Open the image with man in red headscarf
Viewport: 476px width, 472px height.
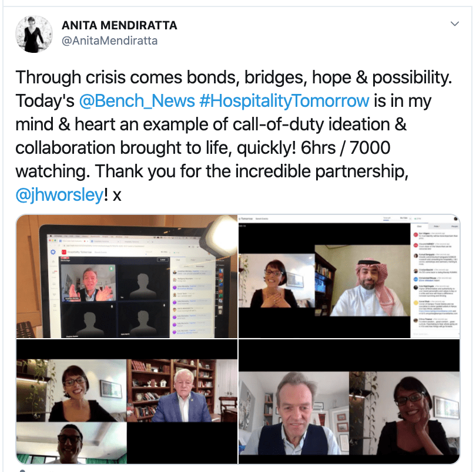[x=349, y=276]
